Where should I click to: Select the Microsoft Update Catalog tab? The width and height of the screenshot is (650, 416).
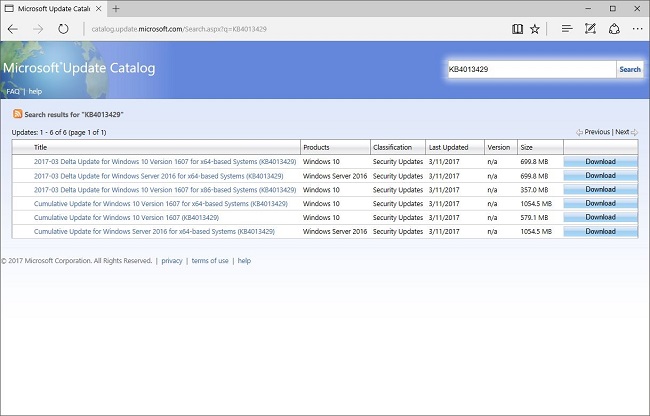(x=53, y=9)
